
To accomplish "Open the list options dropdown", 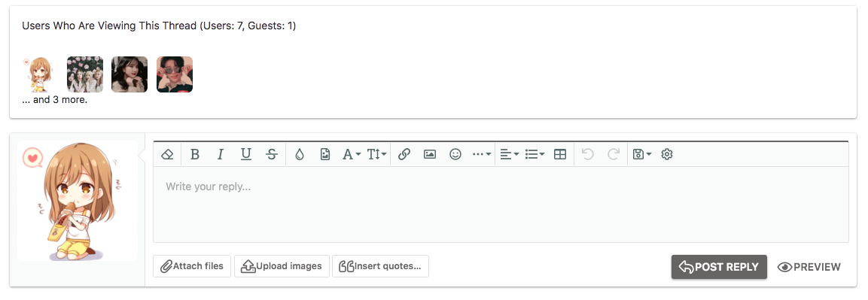I will pyautogui.click(x=535, y=155).
